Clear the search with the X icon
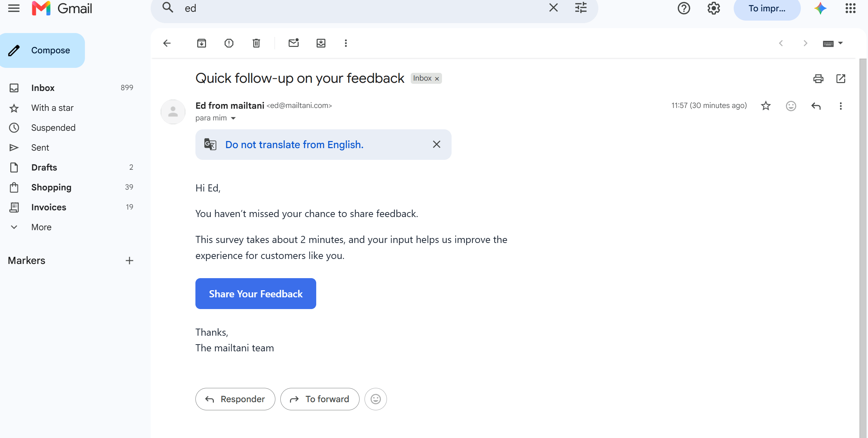868x438 pixels. [x=553, y=8]
